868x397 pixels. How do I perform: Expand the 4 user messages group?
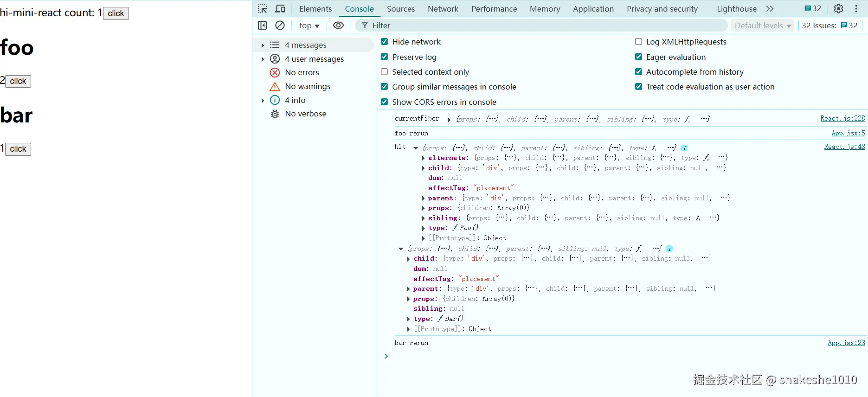[x=263, y=59]
